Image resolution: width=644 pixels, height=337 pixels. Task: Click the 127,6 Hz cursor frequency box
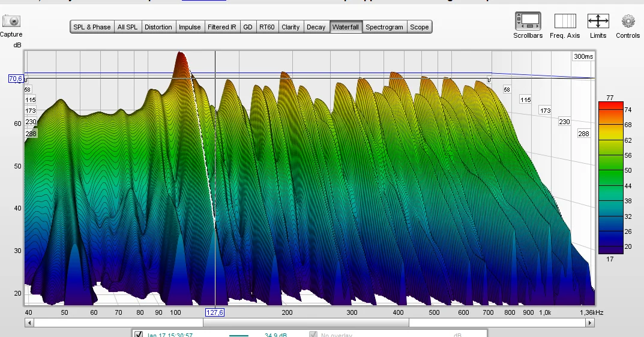[x=215, y=312]
